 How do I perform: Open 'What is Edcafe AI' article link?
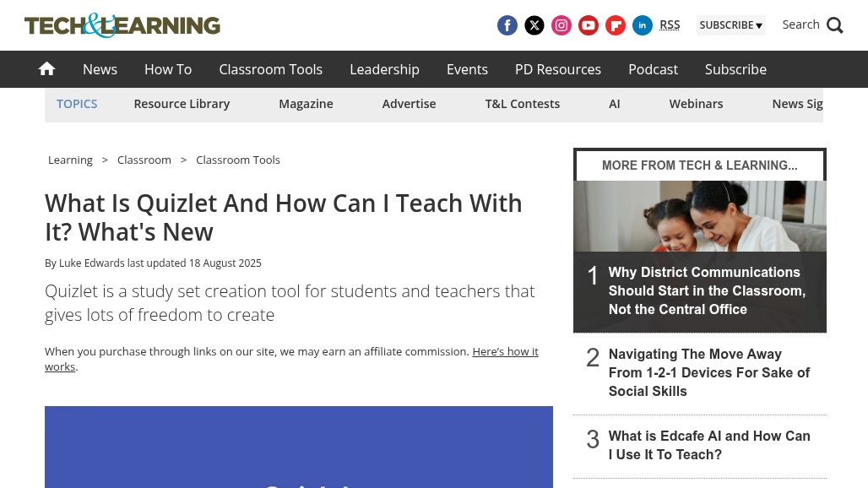click(x=709, y=445)
